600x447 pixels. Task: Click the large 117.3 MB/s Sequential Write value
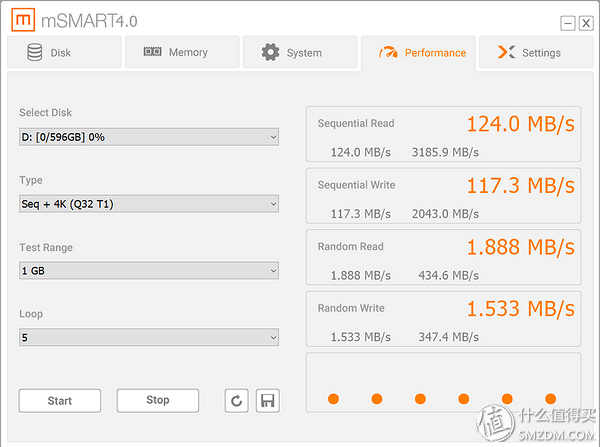pyautogui.click(x=521, y=186)
